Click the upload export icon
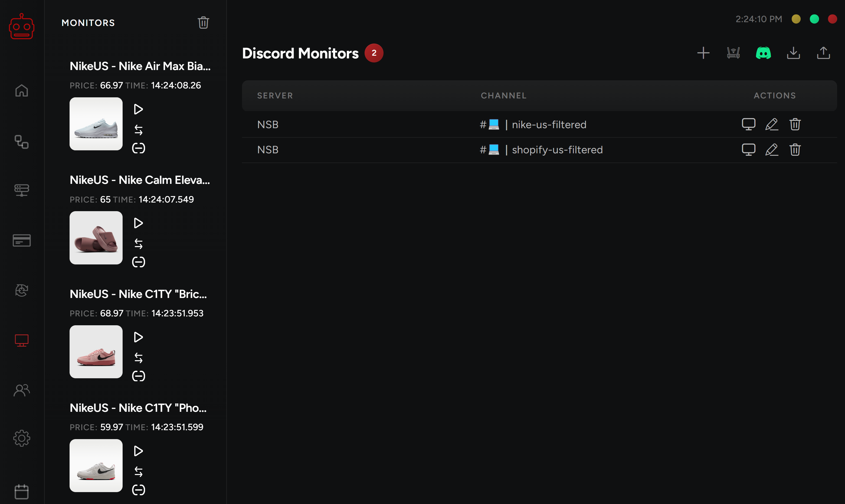Viewport: 845px width, 504px height. pyautogui.click(x=823, y=53)
